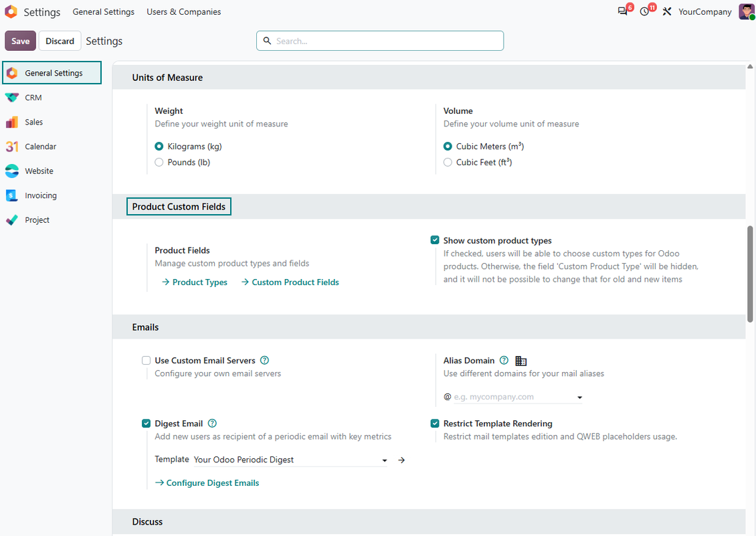756x536 pixels.
Task: Click the Settings app title in top bar
Action: (42, 11)
